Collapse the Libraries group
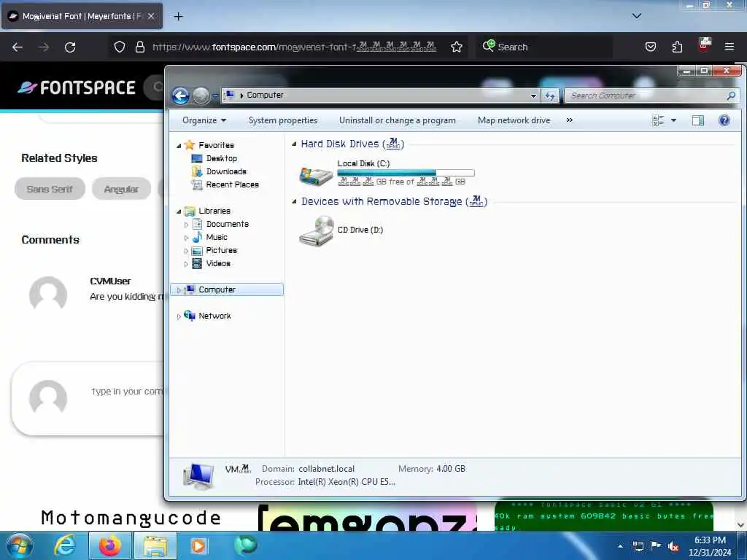Image resolution: width=747 pixels, height=560 pixels. [x=179, y=211]
